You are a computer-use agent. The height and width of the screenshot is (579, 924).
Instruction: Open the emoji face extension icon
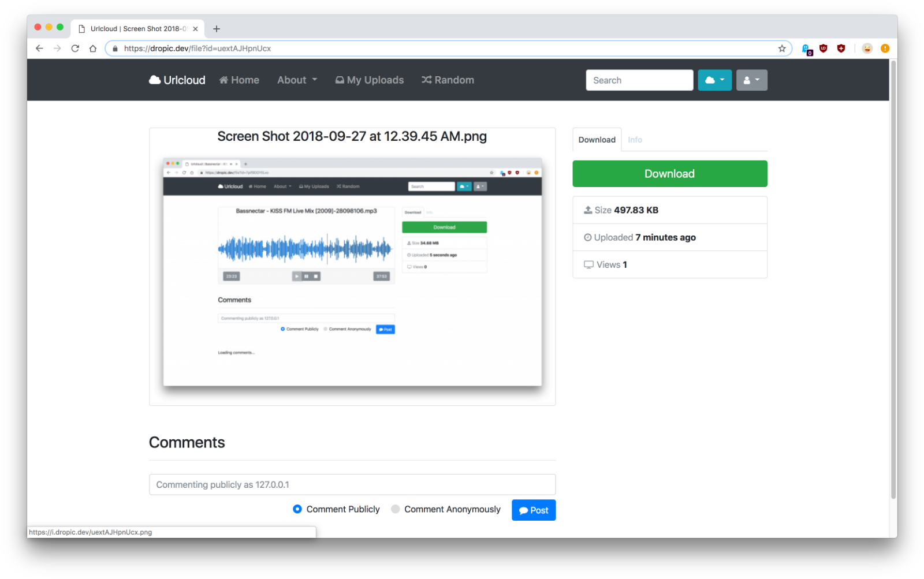pyautogui.click(x=867, y=48)
